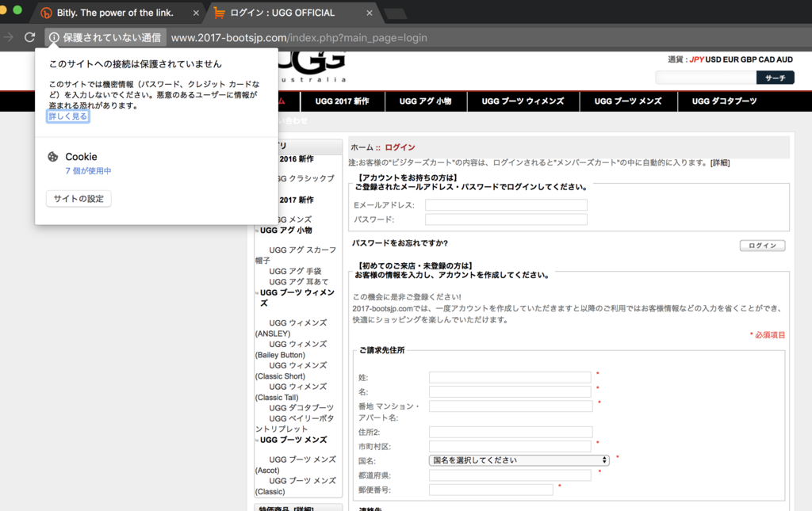Select the ログイン : UGG OFFICIAL tab
The image size is (812, 511).
click(x=282, y=13)
